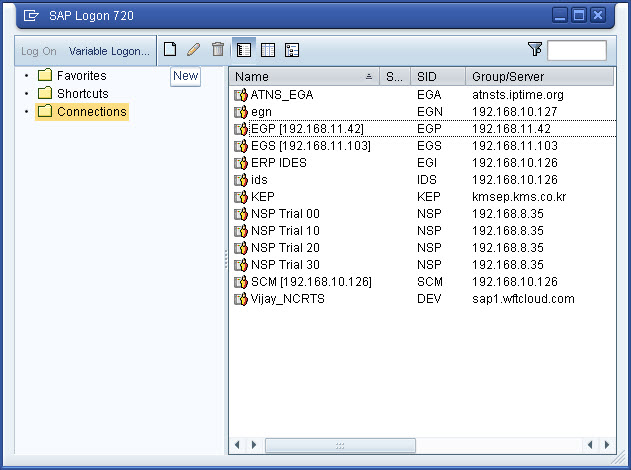Click the New tooltip label
This screenshot has height=470, width=631.
(186, 76)
